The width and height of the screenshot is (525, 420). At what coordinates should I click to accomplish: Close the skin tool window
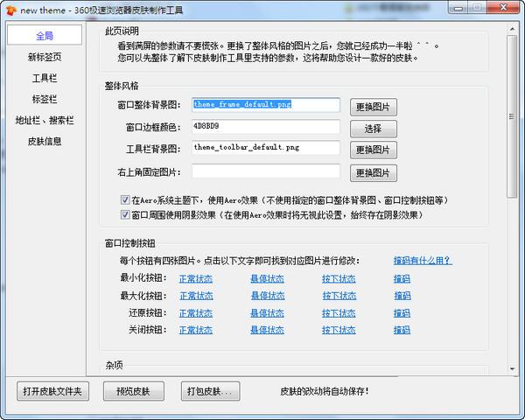click(x=504, y=7)
